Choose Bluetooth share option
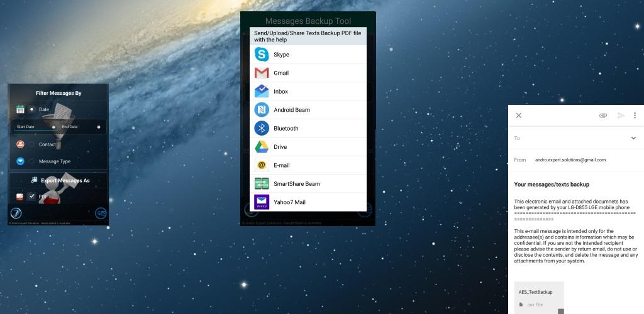 pyautogui.click(x=308, y=128)
